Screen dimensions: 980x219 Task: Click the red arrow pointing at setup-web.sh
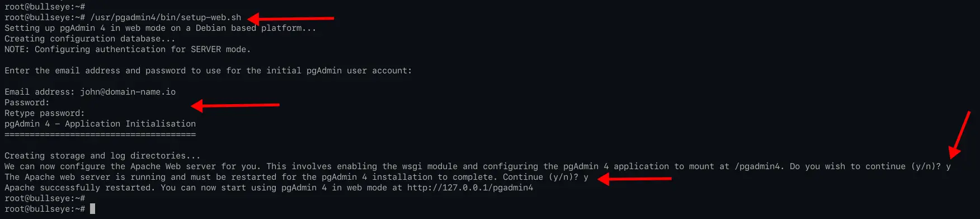pyautogui.click(x=291, y=18)
